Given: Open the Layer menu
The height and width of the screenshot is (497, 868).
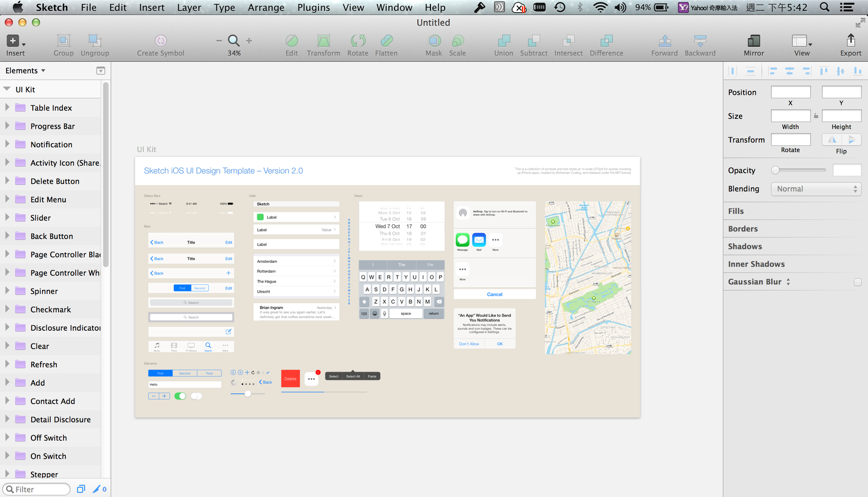Looking at the screenshot, I should [189, 7].
